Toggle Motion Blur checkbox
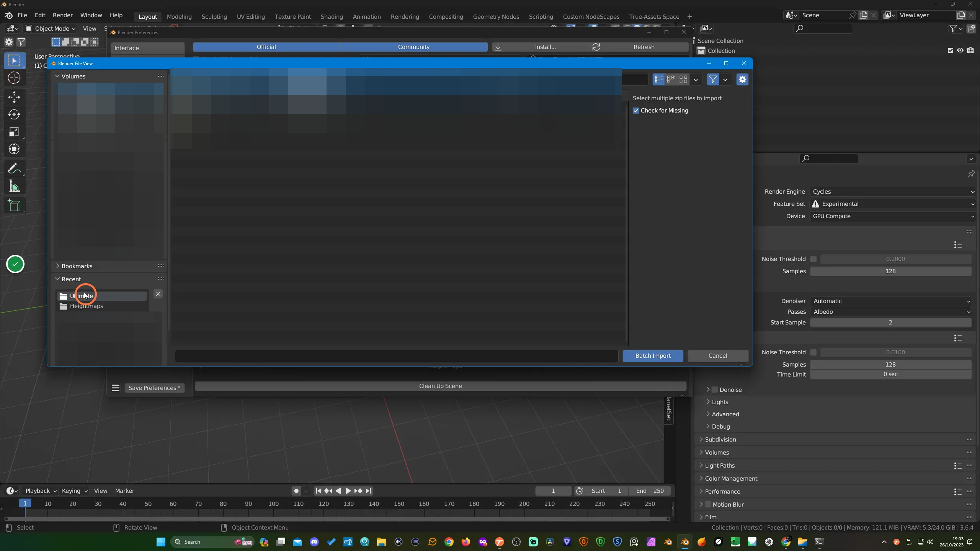Image resolution: width=980 pixels, height=551 pixels. (708, 504)
